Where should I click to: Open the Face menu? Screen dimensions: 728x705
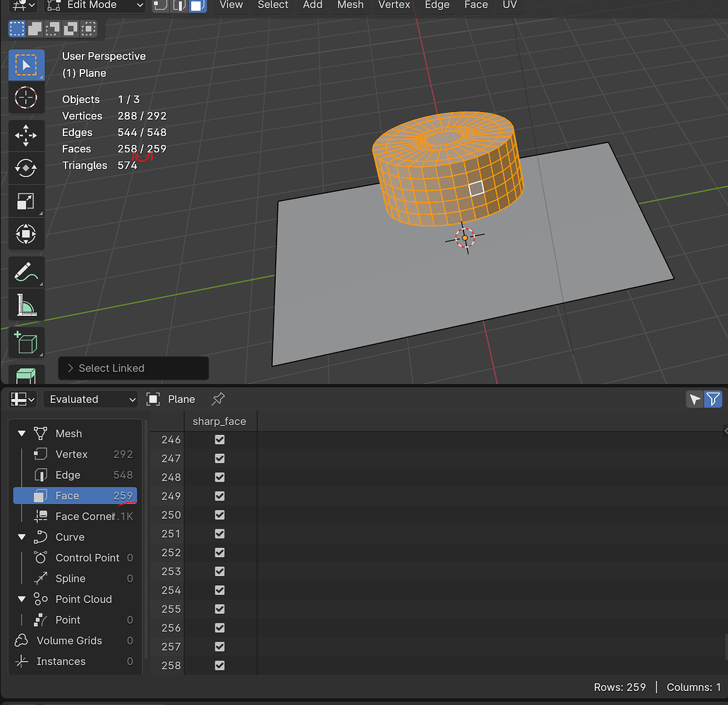pyautogui.click(x=476, y=5)
